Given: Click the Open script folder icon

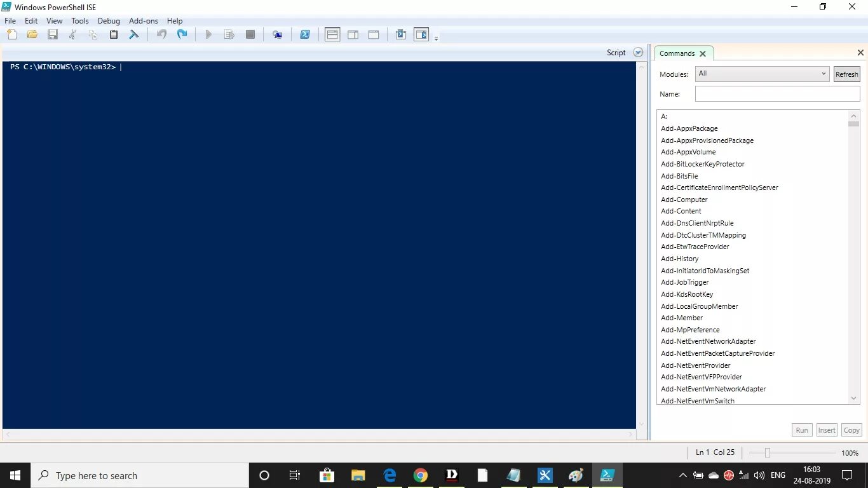Looking at the screenshot, I should pyautogui.click(x=32, y=35).
